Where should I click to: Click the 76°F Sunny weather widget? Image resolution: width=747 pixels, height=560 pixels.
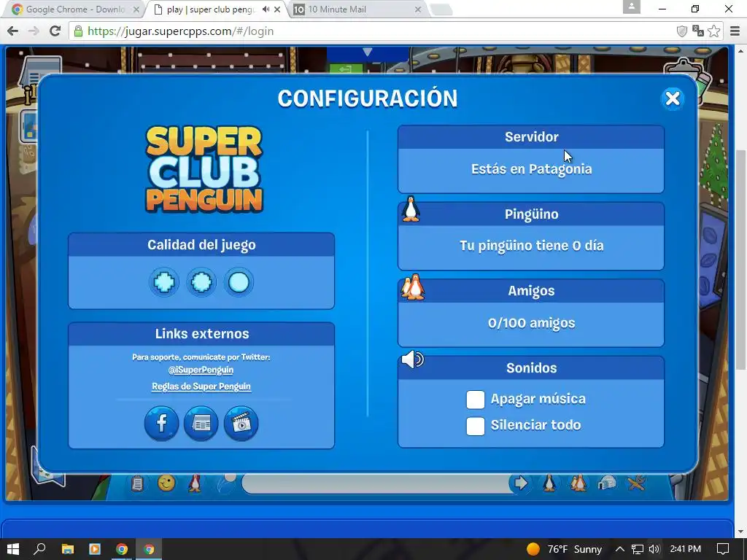pyautogui.click(x=564, y=549)
